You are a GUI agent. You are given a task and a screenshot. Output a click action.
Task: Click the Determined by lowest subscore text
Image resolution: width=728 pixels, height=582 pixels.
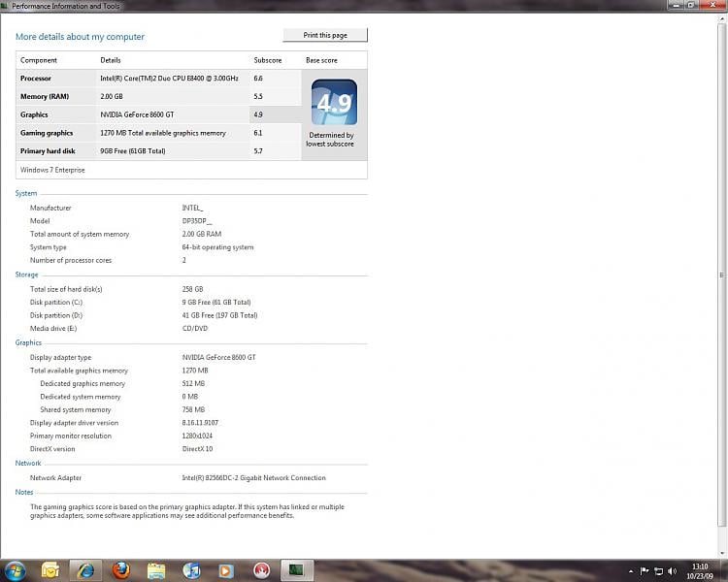coord(330,140)
